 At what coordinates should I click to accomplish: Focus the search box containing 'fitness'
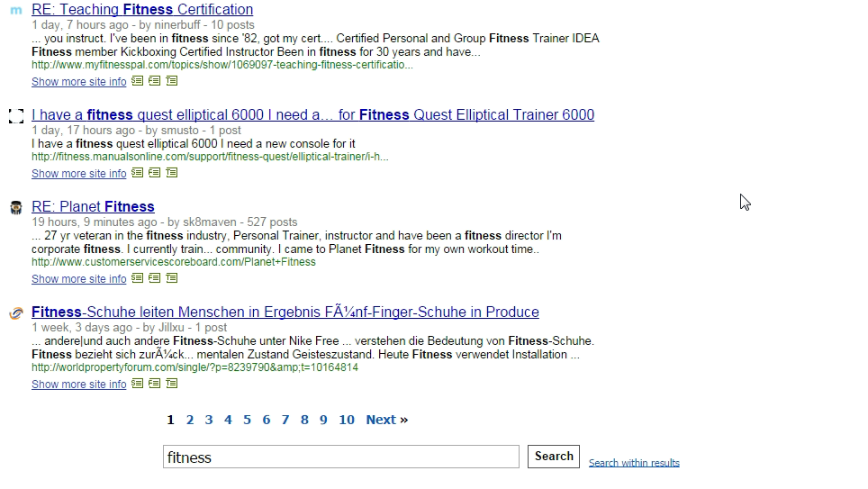(341, 457)
